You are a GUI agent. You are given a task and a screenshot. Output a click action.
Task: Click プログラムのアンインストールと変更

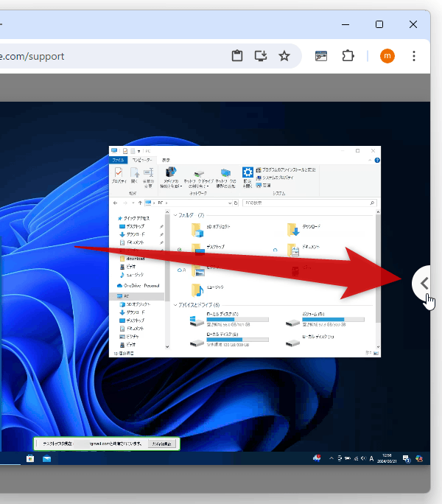[286, 169]
